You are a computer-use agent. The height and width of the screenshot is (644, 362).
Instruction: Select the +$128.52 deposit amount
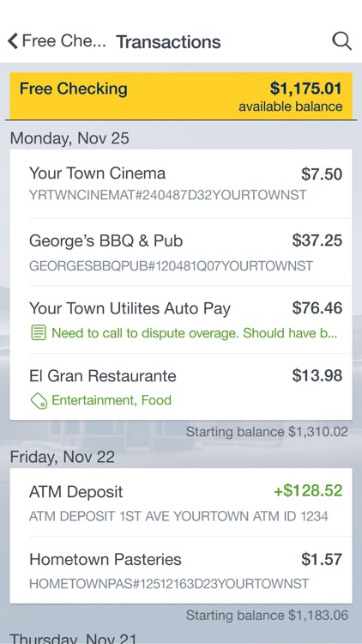pyautogui.click(x=307, y=491)
